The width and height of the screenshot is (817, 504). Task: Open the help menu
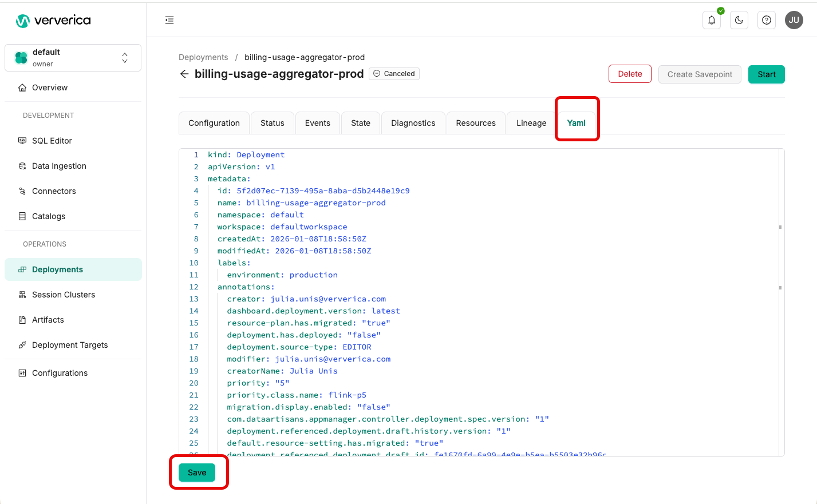coord(766,20)
